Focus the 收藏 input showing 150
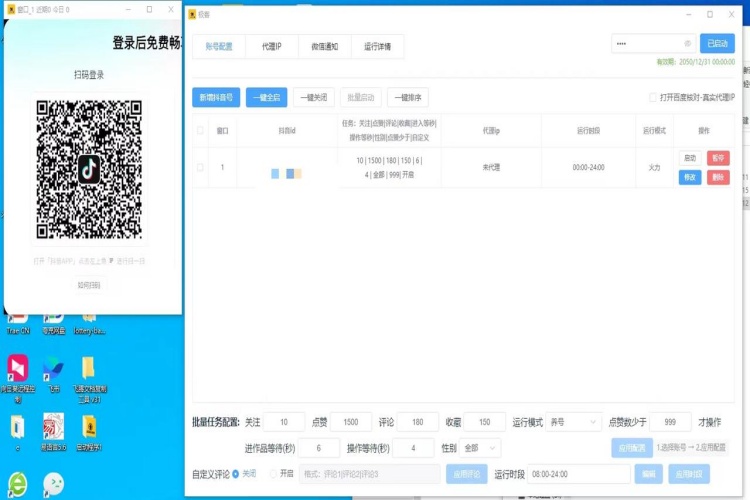 485,422
